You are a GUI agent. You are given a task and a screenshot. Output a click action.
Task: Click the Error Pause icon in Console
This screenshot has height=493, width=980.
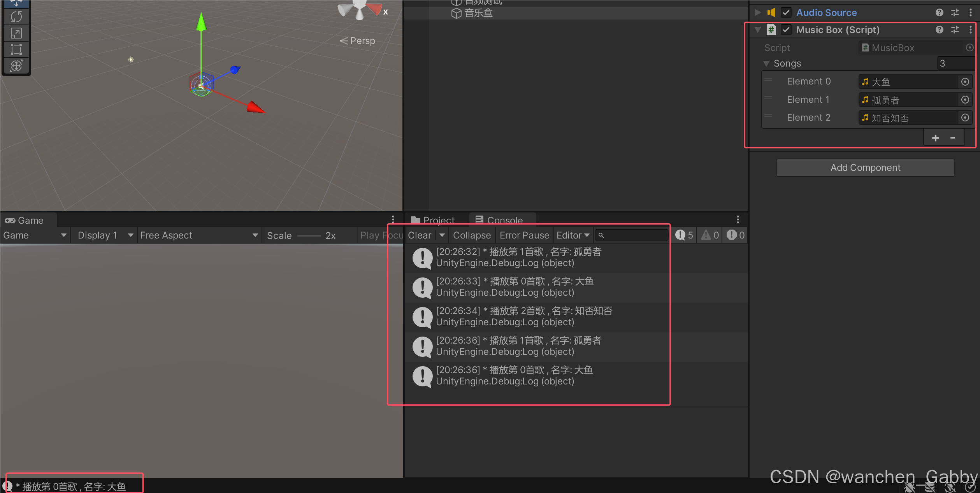(524, 235)
